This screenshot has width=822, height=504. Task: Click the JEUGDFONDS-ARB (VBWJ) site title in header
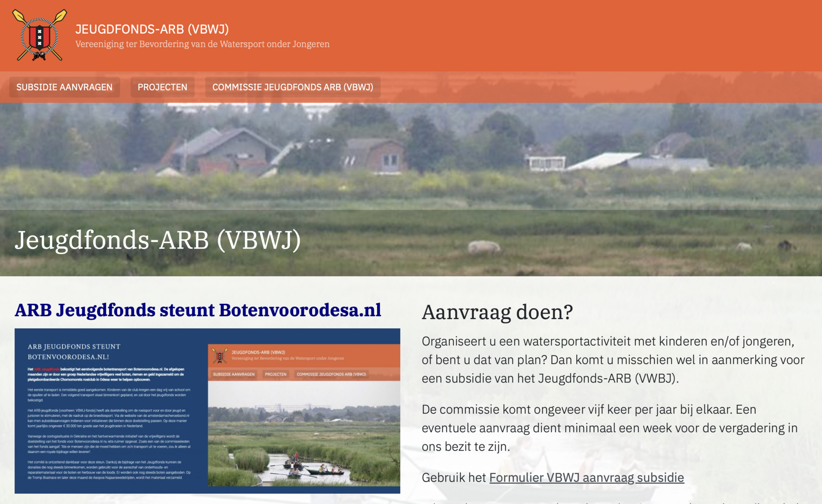152,29
